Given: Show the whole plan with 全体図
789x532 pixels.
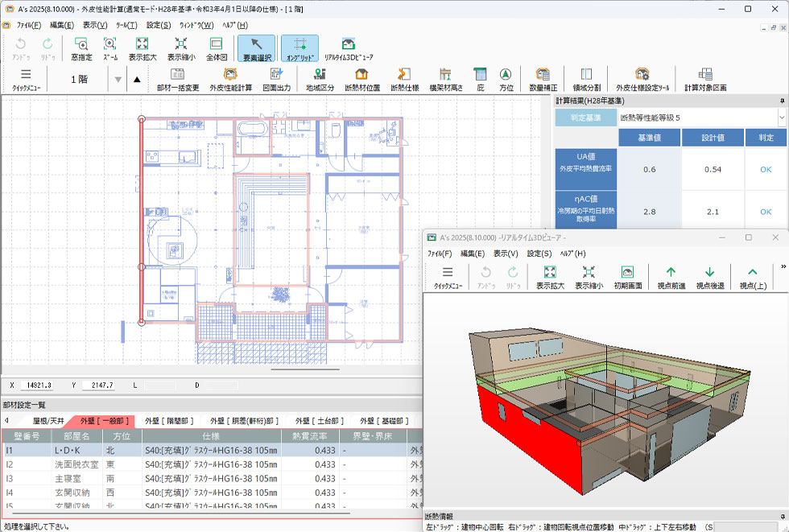Looking at the screenshot, I should [217, 49].
